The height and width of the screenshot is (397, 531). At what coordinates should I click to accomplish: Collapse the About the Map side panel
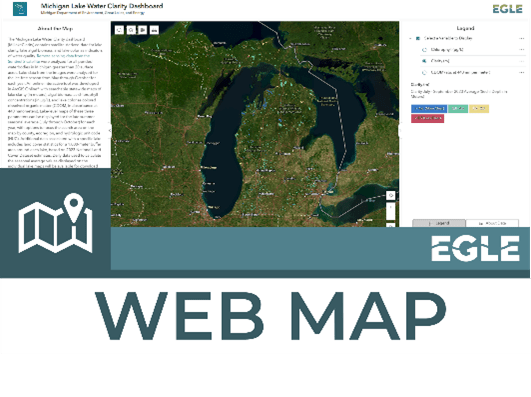109,130
